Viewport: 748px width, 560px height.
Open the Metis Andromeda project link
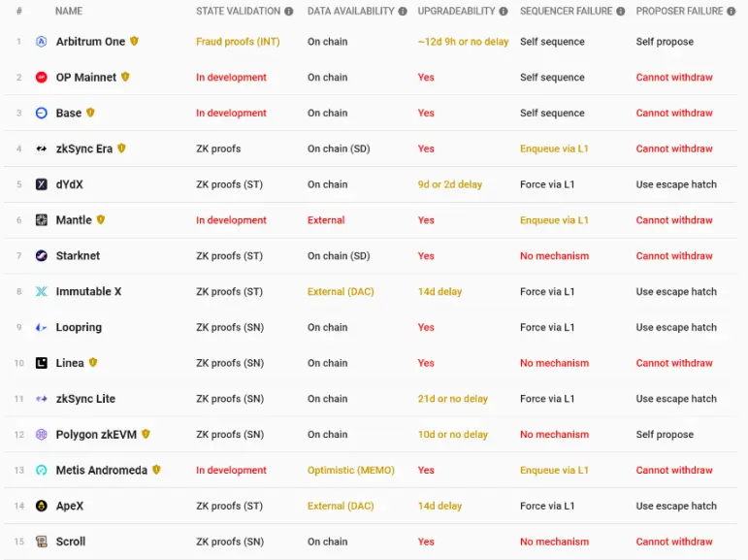(102, 471)
